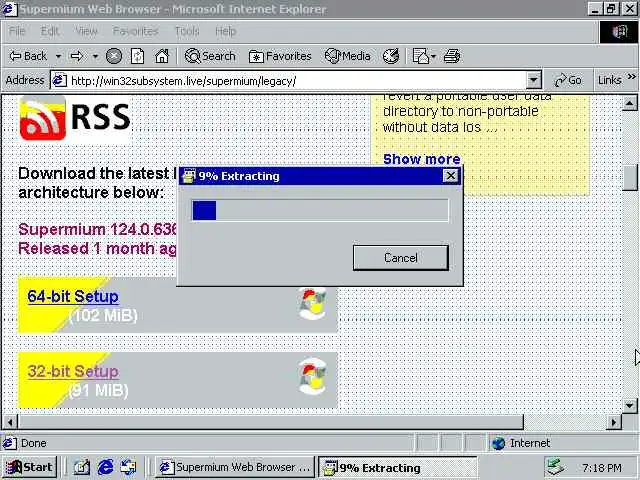The width and height of the screenshot is (640, 480).
Task: Open the Tools menu
Action: click(x=187, y=31)
